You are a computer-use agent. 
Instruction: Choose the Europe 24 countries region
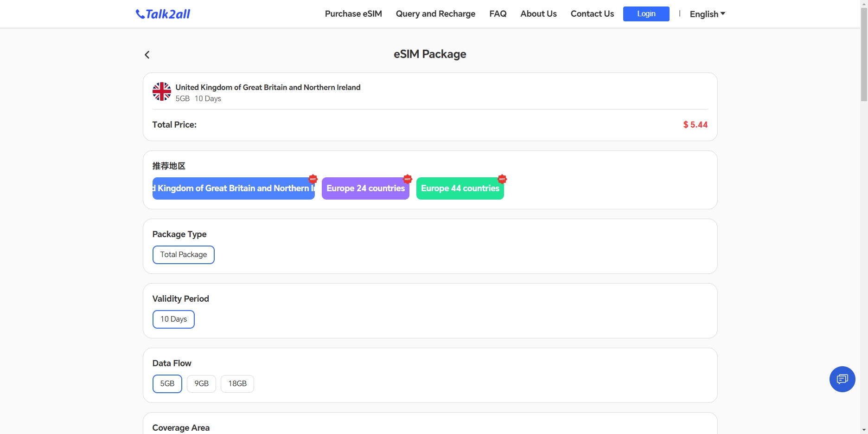coord(365,189)
